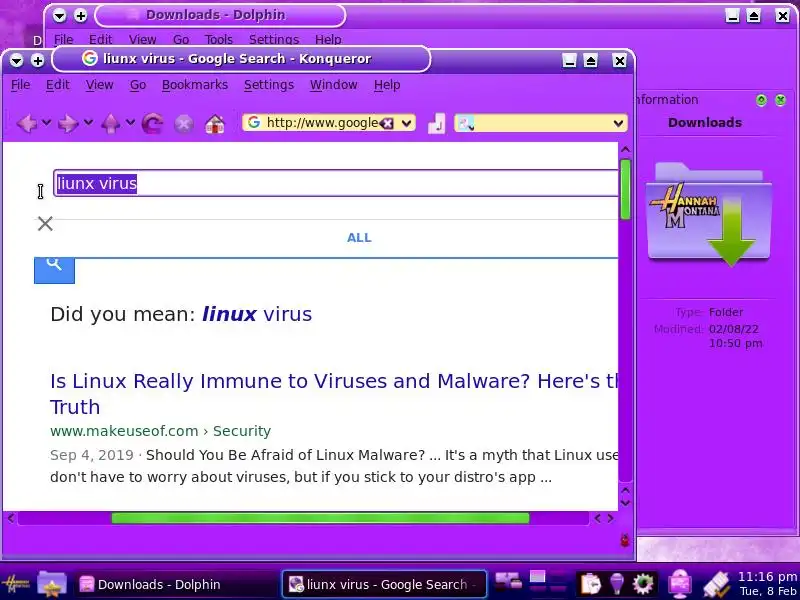
Task: Open the Konqueror search bar dropdown arrow
Action: pos(618,123)
